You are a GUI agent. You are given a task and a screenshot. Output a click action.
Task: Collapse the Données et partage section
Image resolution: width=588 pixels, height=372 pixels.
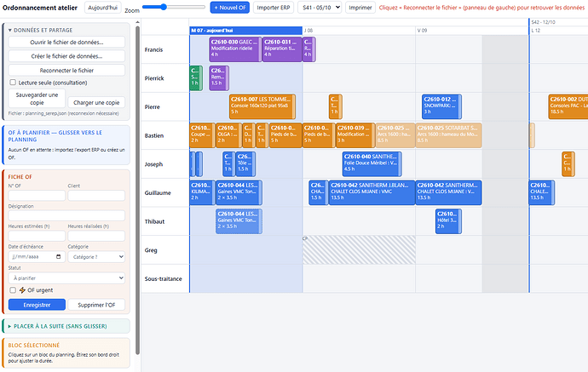(41, 30)
